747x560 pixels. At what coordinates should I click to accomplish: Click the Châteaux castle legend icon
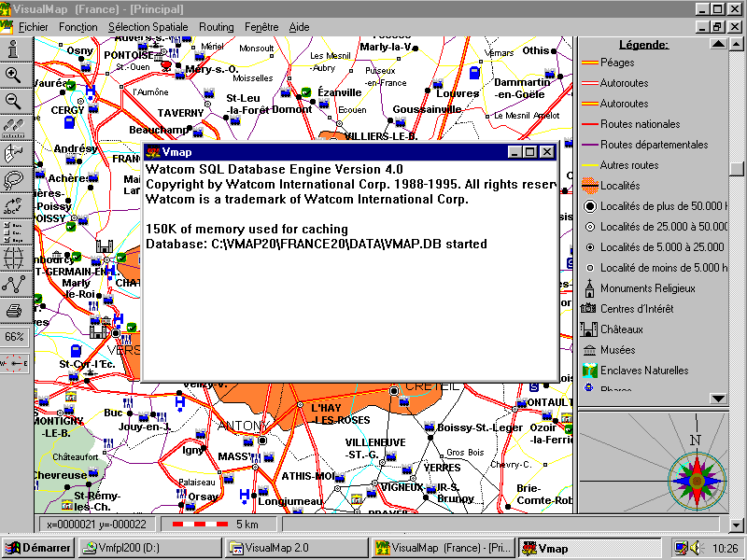pyautogui.click(x=589, y=329)
